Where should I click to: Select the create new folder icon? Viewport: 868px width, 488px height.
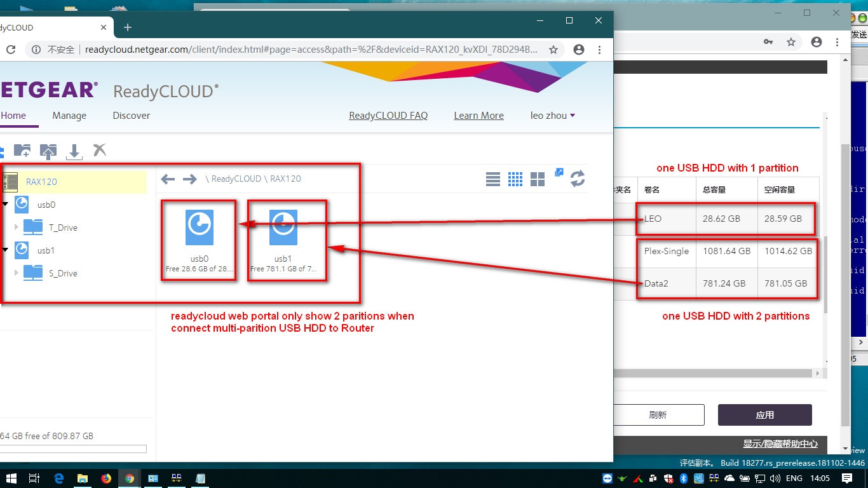click(22, 151)
